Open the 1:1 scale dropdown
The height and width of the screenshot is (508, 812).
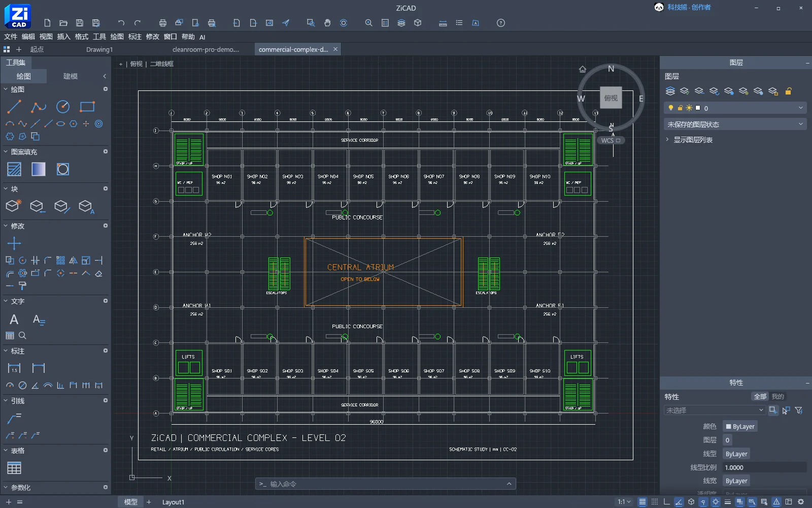(624, 502)
